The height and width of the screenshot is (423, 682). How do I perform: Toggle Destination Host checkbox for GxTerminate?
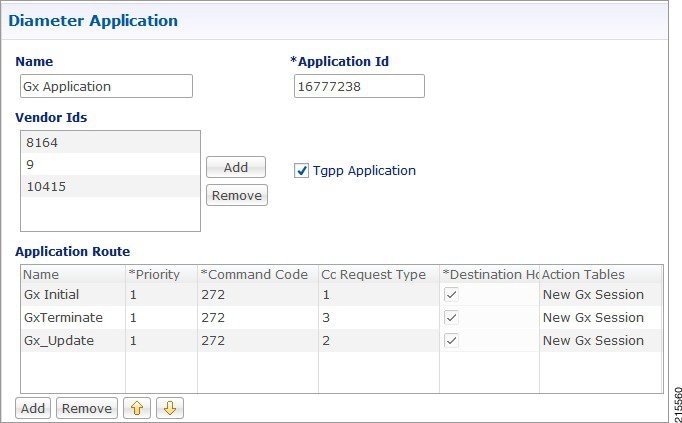click(x=451, y=318)
